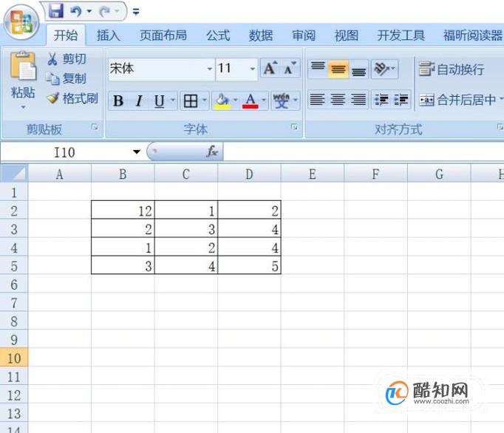Expand the fill color palette arrow
Image resolution: width=504 pixels, height=433 pixels.
[236, 100]
